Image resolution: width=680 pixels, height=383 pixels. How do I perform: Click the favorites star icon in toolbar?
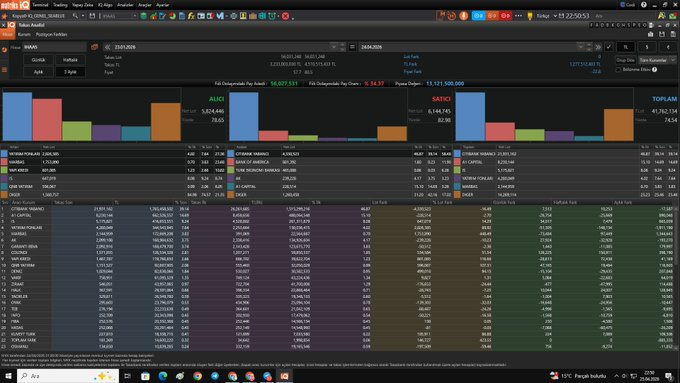[4, 16]
